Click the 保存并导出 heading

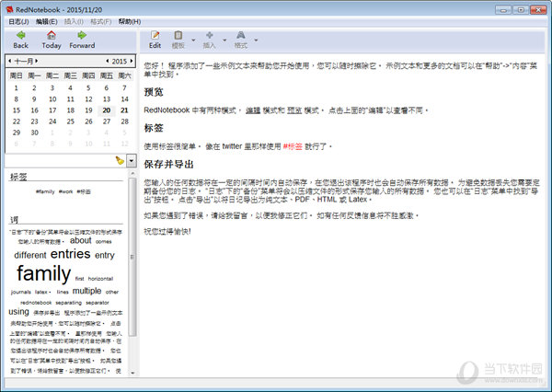(168, 164)
